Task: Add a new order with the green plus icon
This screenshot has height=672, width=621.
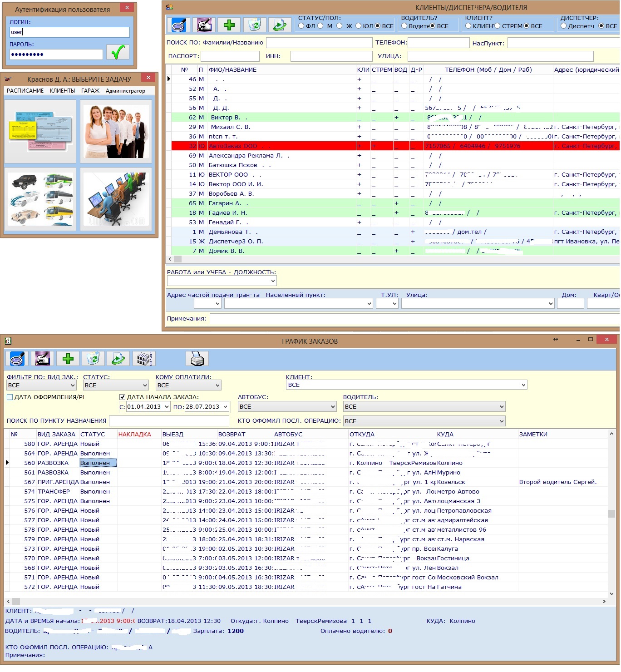Action: [x=68, y=359]
